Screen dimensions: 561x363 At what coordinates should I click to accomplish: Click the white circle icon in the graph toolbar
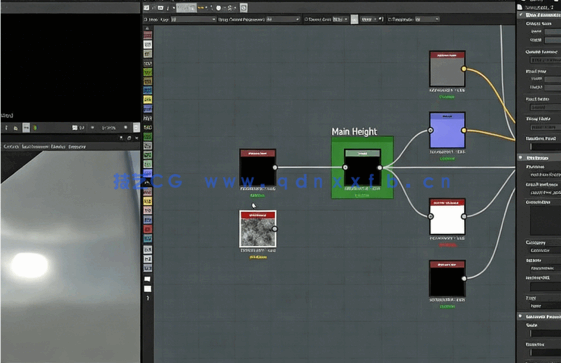pos(218,8)
